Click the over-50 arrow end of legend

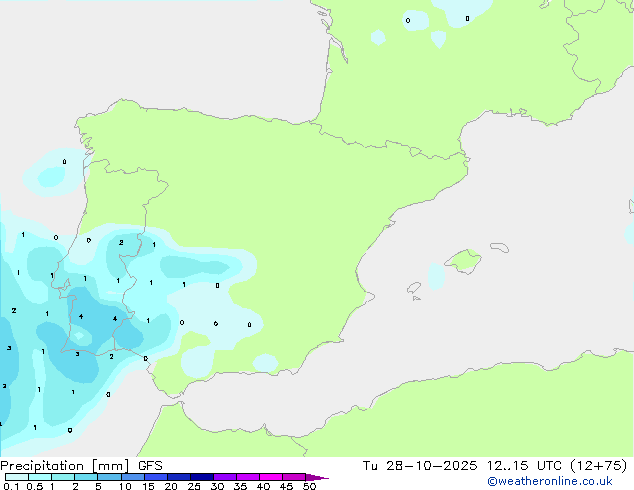(317, 477)
